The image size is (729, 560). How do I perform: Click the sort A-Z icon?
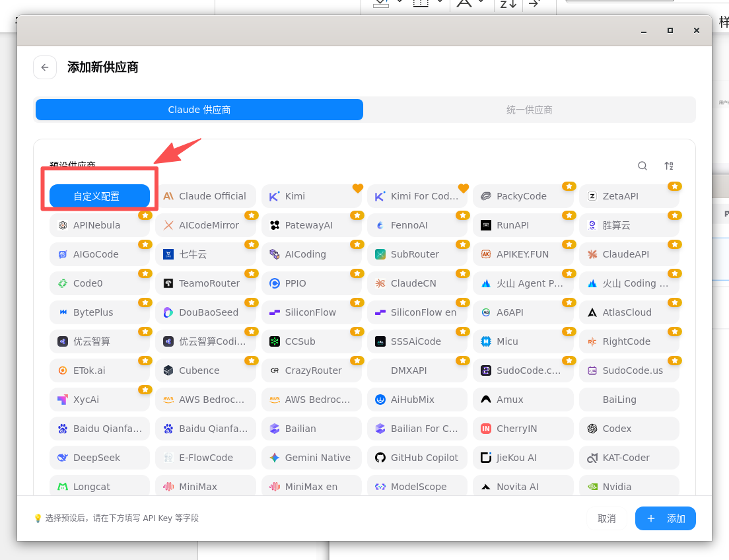pos(668,166)
